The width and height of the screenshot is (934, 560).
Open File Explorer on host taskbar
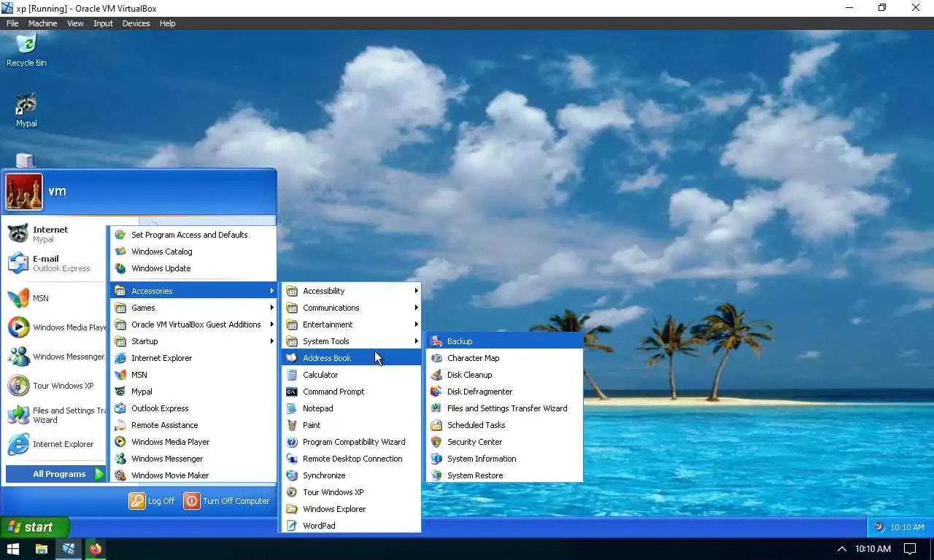pos(42,549)
